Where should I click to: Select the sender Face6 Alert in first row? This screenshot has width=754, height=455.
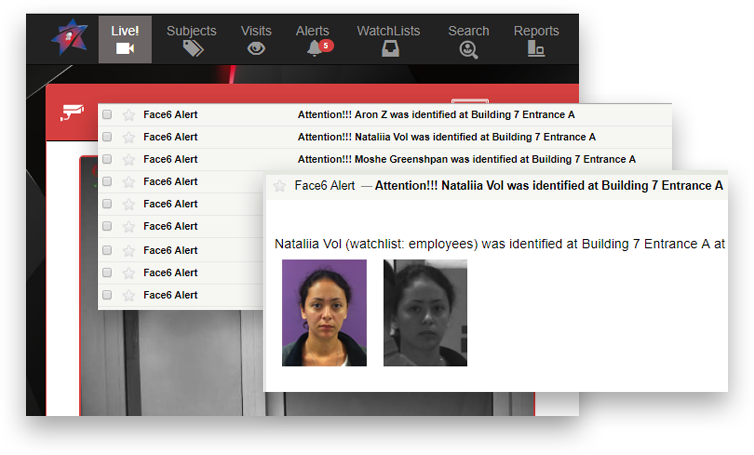coord(170,114)
